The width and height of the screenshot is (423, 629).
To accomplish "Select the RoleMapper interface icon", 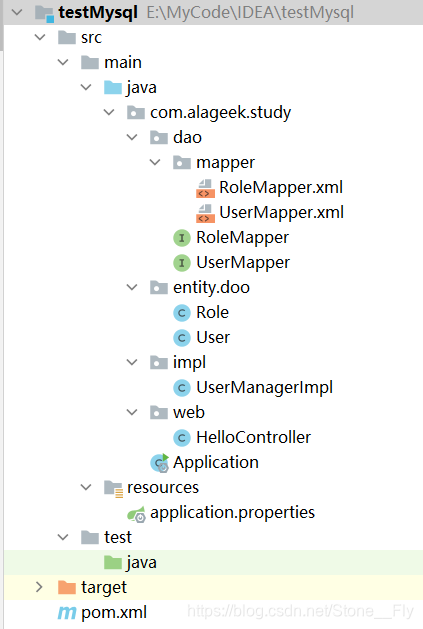I will pyautogui.click(x=182, y=238).
